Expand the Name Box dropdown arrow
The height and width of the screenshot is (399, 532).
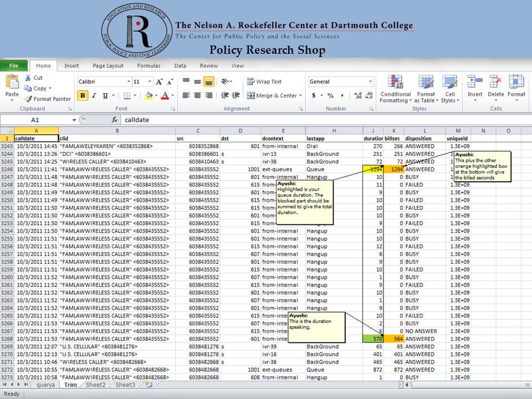point(74,120)
